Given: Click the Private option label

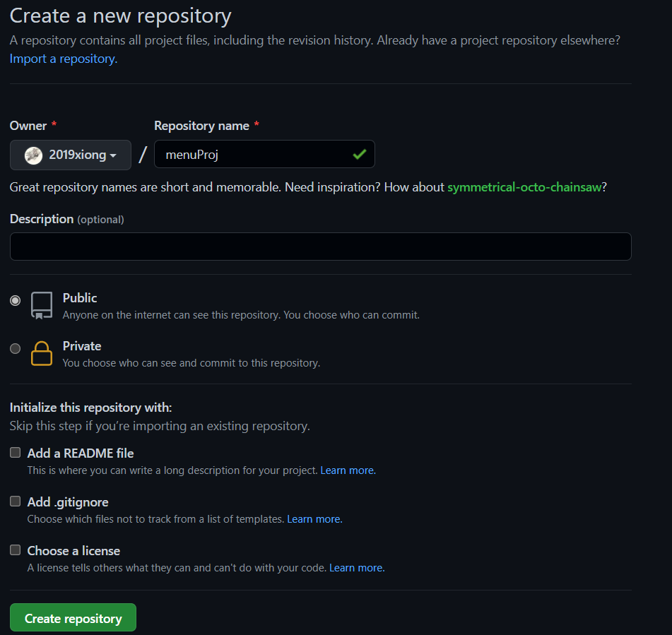Looking at the screenshot, I should click(x=82, y=346).
